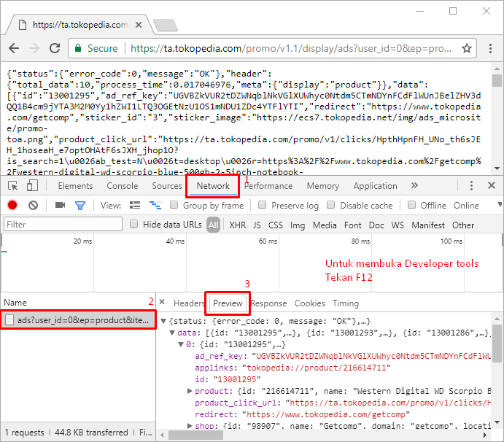Clear the network log
This screenshot has height=442, width=504.
(33, 205)
